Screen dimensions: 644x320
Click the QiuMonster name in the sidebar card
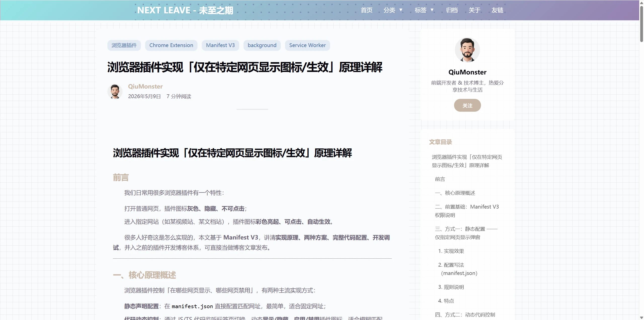467,72
